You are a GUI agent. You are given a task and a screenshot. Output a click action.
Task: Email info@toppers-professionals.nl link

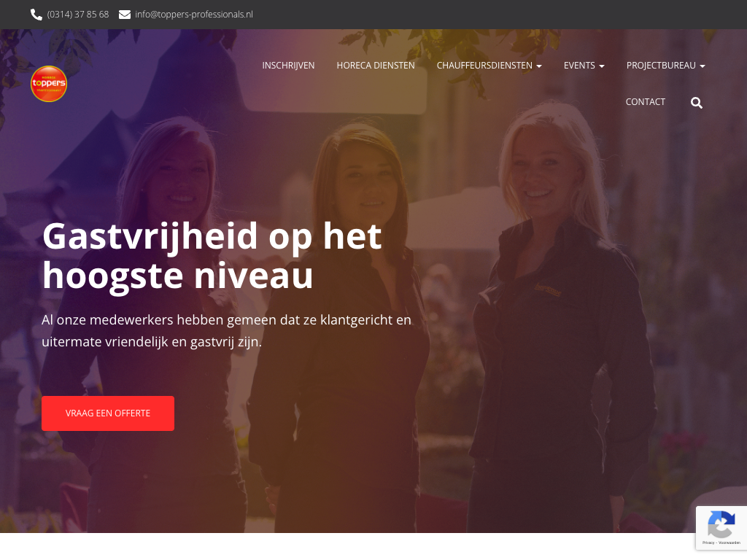pos(194,15)
